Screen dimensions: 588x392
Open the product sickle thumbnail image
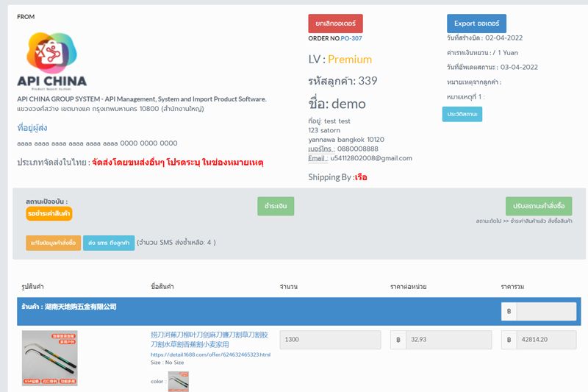[50, 358]
